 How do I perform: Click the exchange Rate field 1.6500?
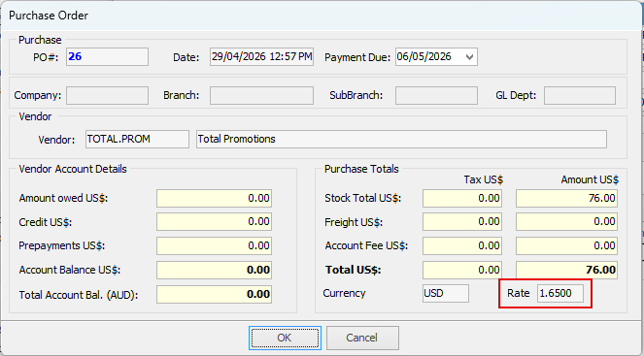(560, 293)
